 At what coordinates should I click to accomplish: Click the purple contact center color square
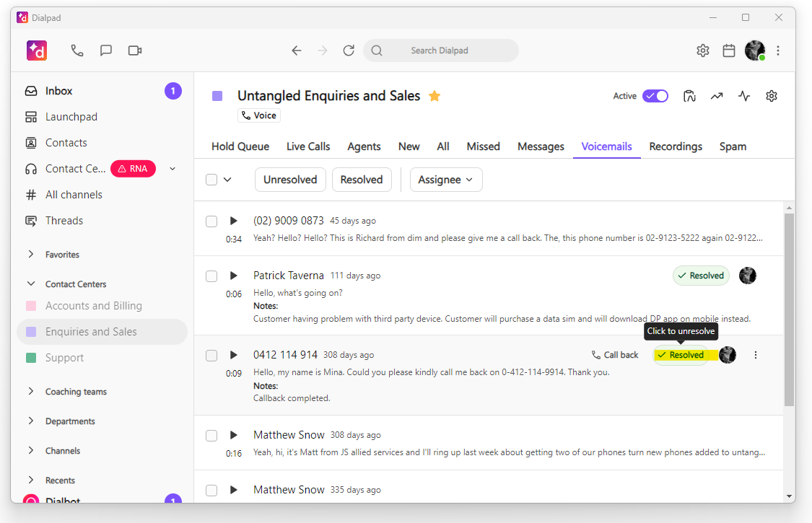click(x=217, y=96)
